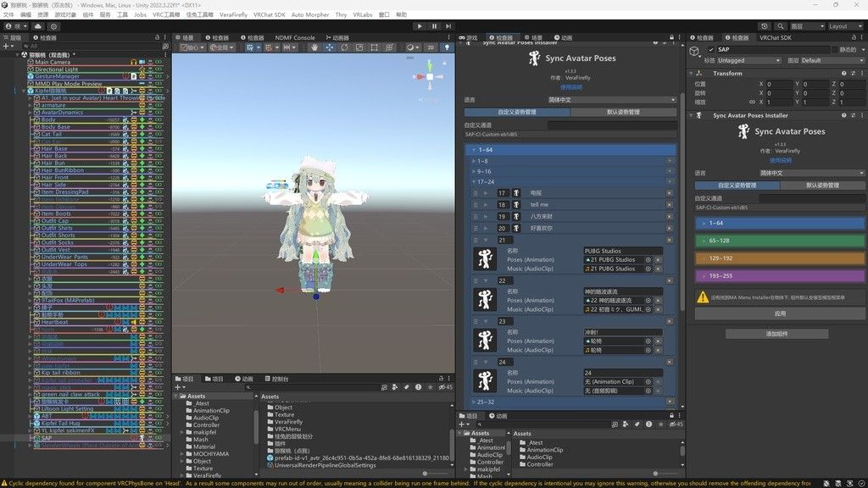Open the Auto Morpher menu
Screen dimensions: 868x488
(x=310, y=14)
